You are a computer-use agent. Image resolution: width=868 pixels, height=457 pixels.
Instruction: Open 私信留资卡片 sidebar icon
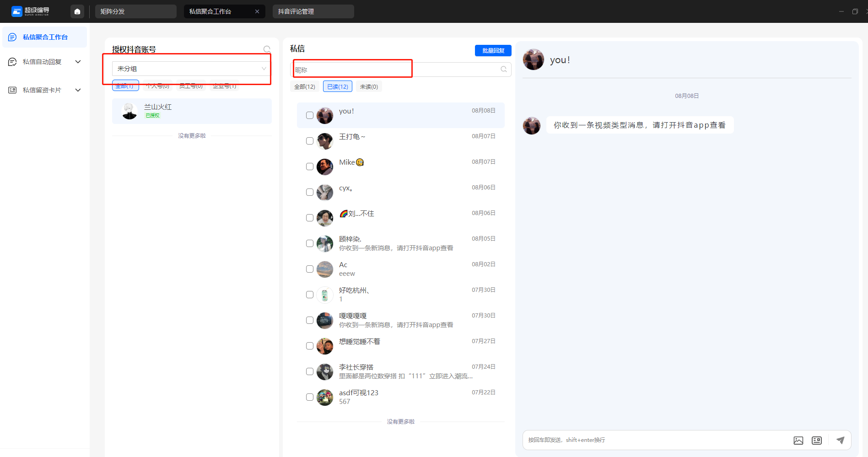(12, 90)
